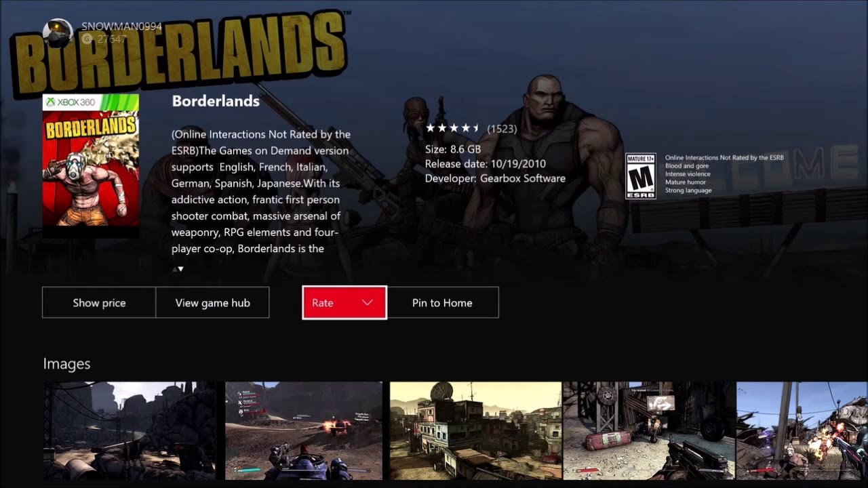The width and height of the screenshot is (868, 488).
Task: Select the Images section heading
Action: [66, 364]
